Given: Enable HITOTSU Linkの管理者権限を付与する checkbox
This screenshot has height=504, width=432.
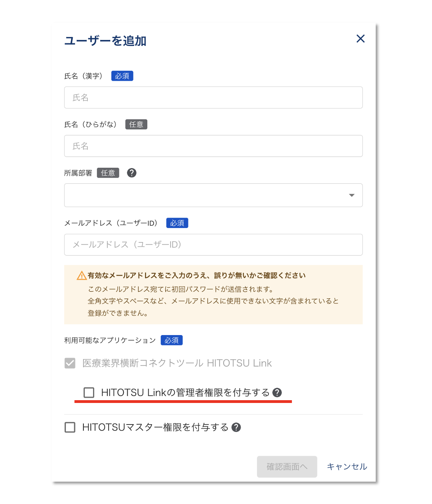Looking at the screenshot, I should (89, 393).
